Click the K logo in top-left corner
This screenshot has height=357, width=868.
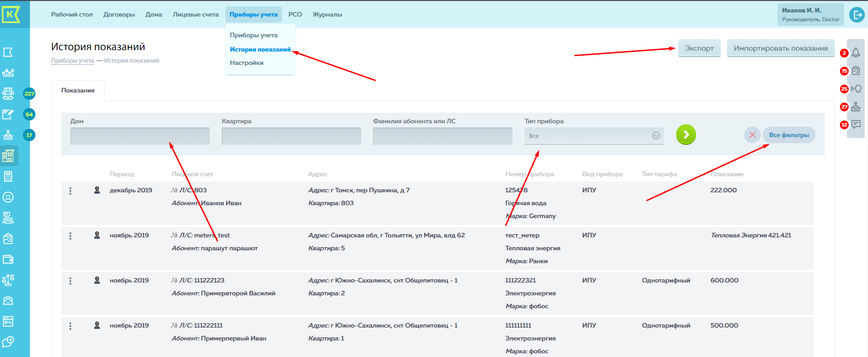(x=11, y=14)
